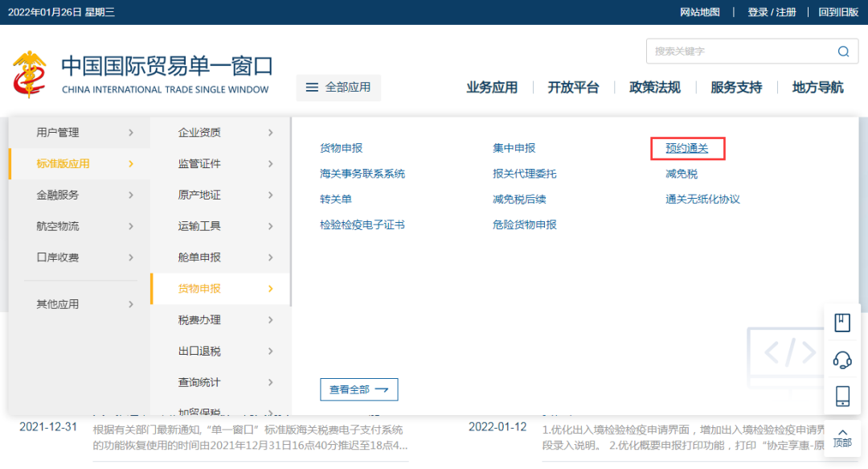Image resolution: width=868 pixels, height=469 pixels.
Task: Open 业务应用 in top navigation
Action: click(492, 88)
